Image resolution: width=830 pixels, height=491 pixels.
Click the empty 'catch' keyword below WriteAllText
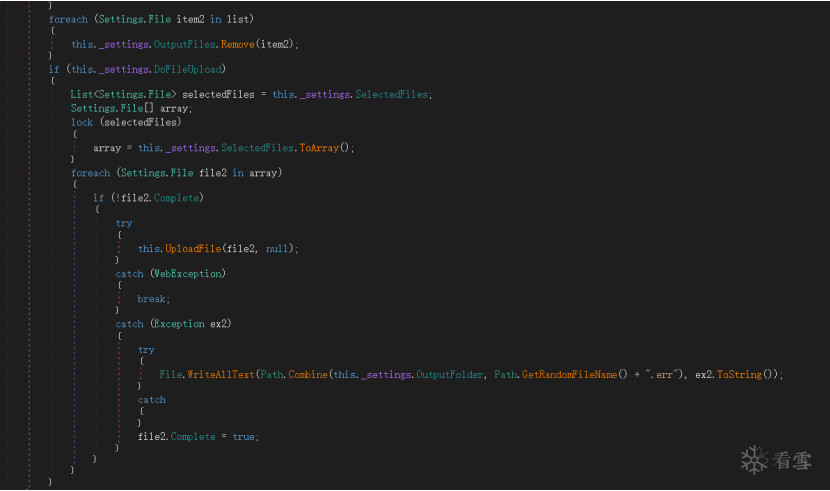[x=152, y=400]
